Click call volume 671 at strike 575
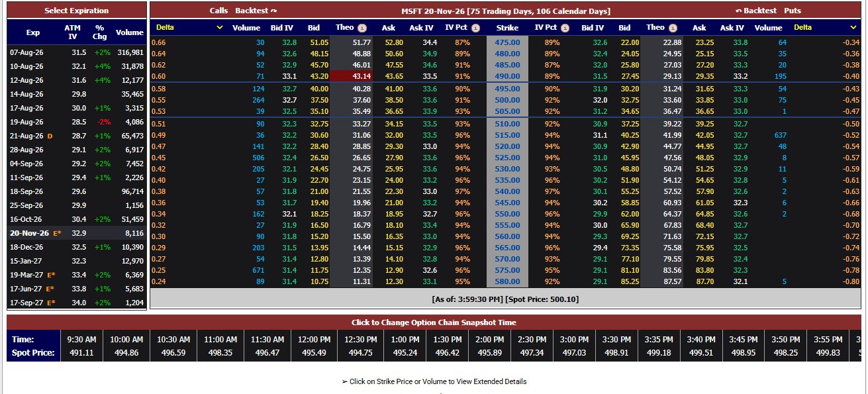868x394 pixels. point(258,270)
